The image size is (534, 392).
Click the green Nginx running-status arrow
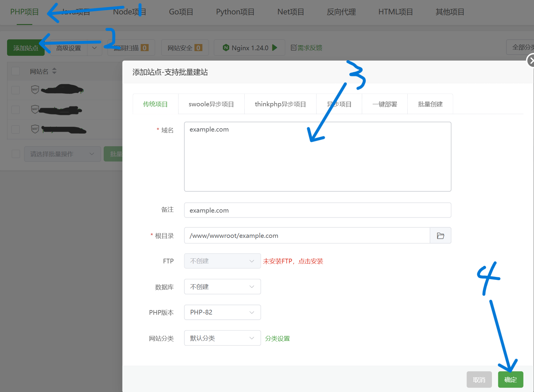click(275, 48)
